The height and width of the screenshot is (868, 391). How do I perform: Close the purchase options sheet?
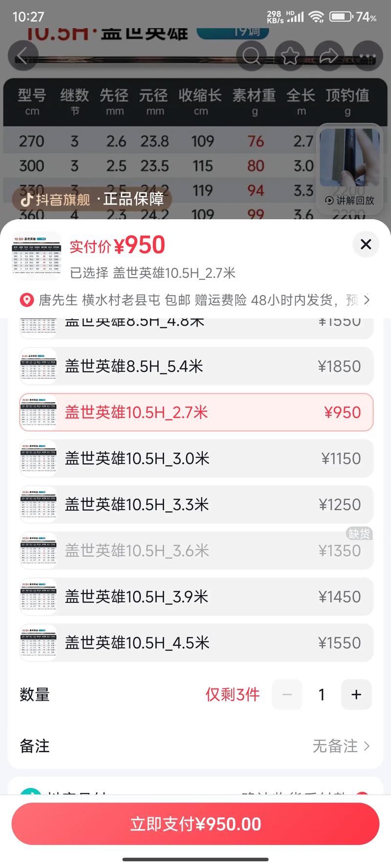pyautogui.click(x=366, y=245)
